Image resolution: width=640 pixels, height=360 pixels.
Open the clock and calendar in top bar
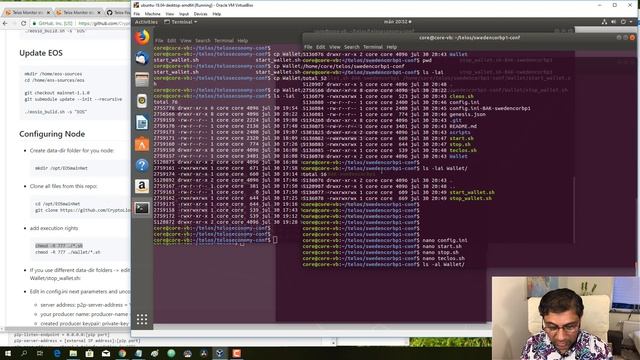398,22
